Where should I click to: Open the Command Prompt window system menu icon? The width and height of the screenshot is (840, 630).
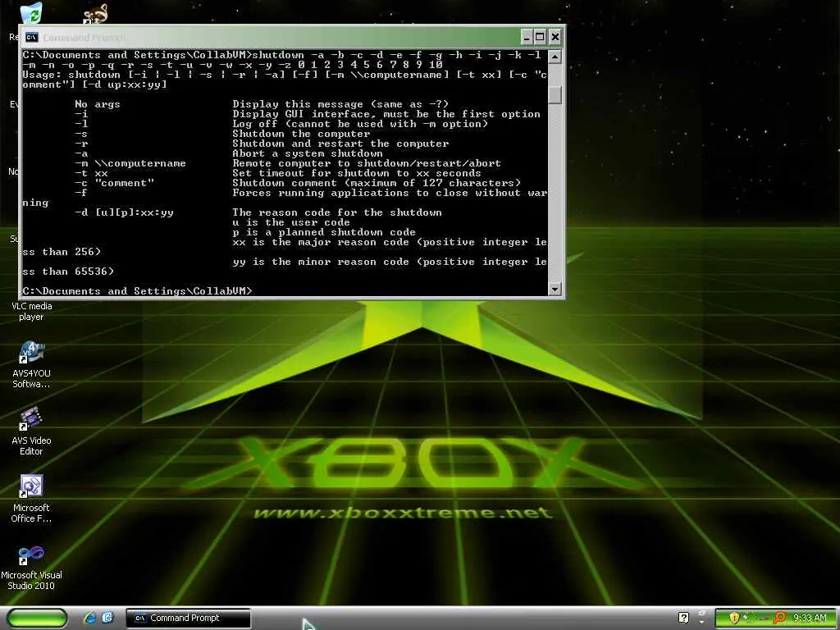[x=32, y=37]
